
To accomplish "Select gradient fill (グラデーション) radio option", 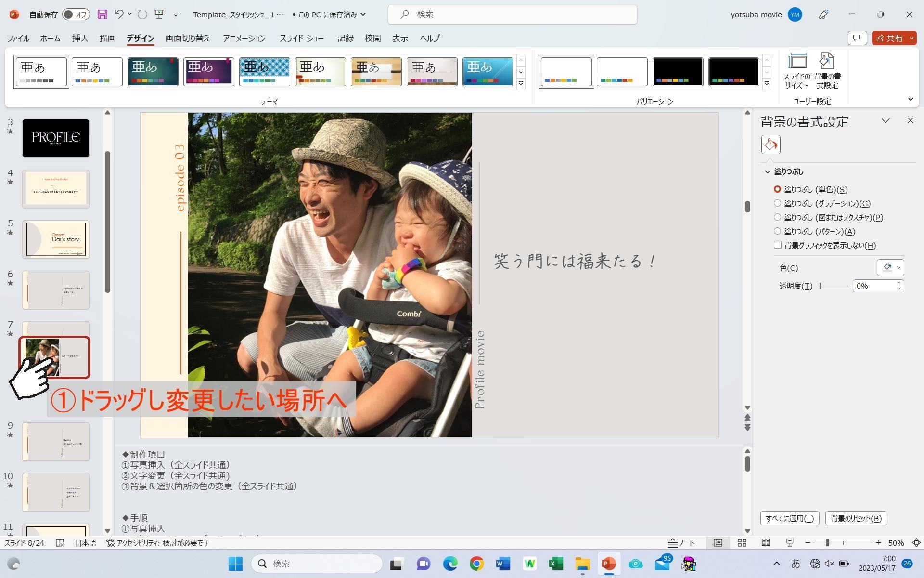I will coord(777,203).
